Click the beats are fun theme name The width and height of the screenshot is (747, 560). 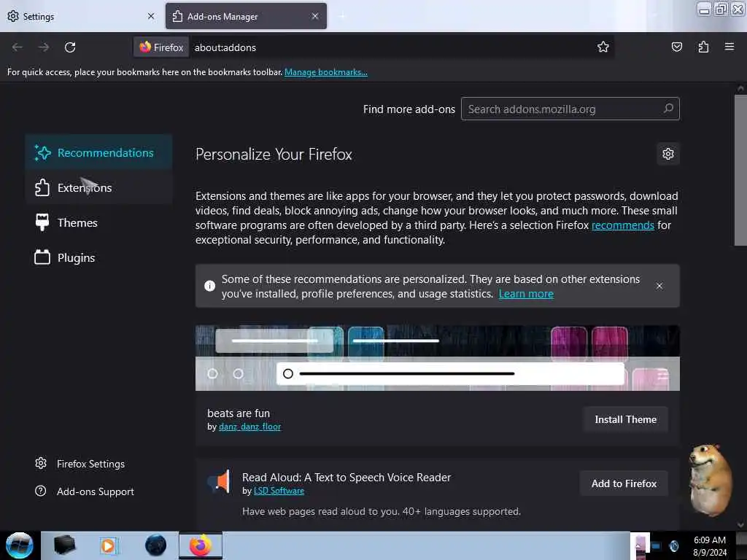pos(239,413)
